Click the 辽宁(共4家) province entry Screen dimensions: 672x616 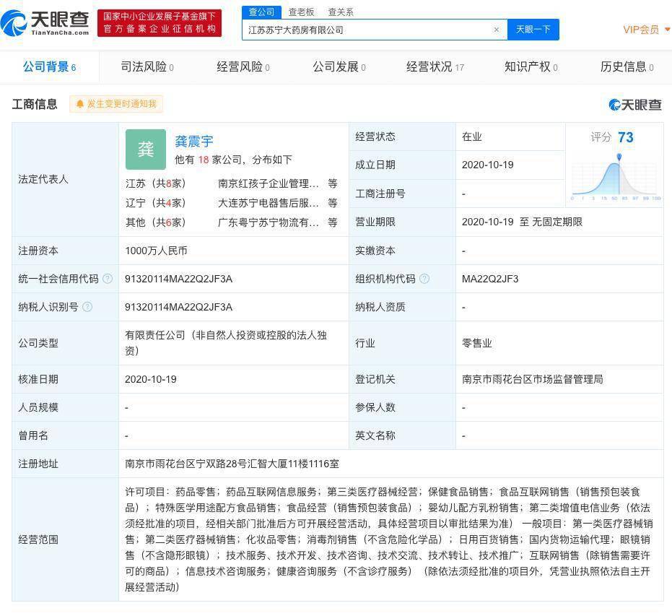[x=156, y=203]
